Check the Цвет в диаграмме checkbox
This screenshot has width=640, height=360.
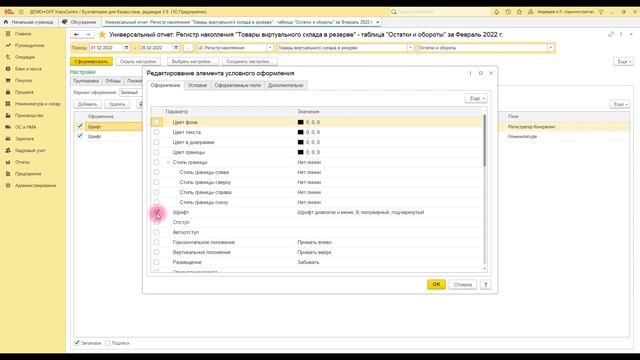point(156,142)
